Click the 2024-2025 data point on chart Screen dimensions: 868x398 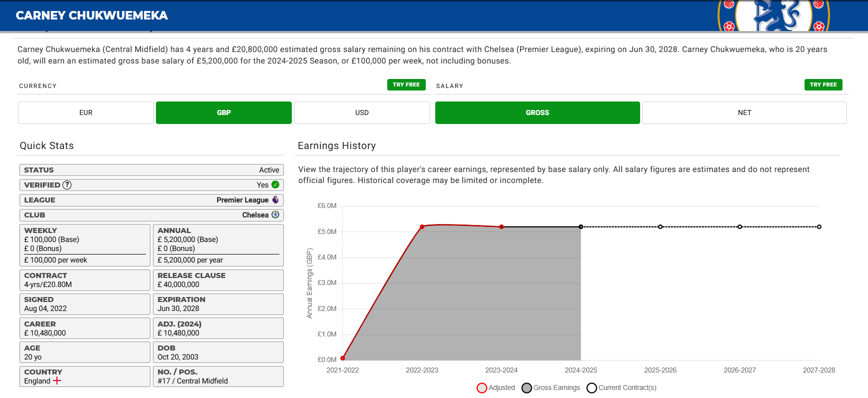tap(581, 227)
